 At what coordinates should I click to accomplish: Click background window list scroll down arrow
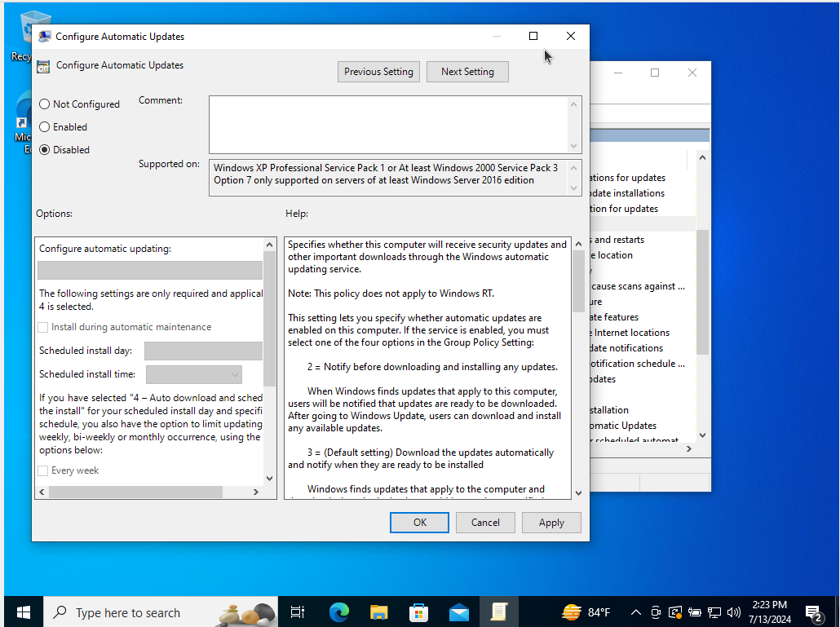click(x=702, y=435)
